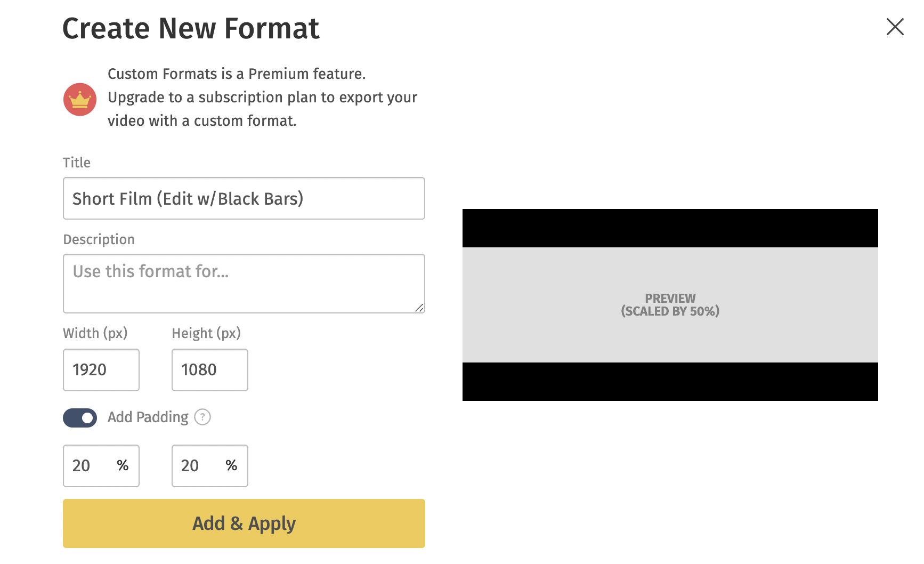924x564 pixels.
Task: Open the Add Padding help question mark
Action: (202, 417)
